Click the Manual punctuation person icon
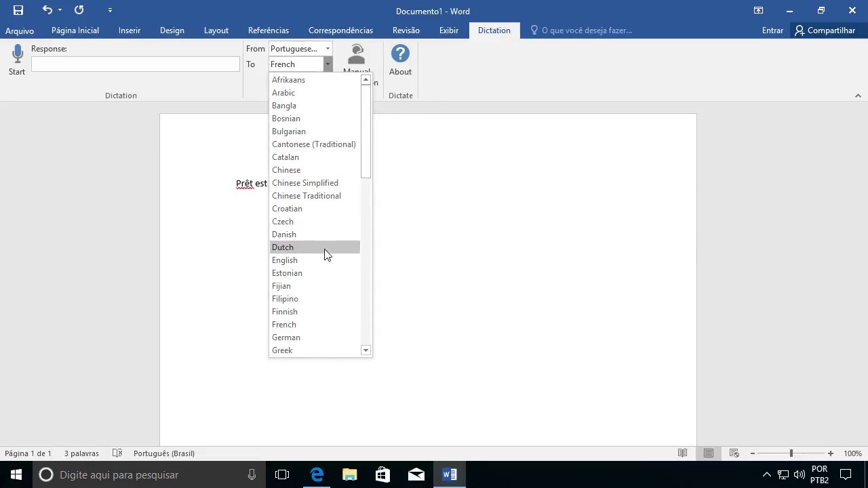Viewport: 868px width, 488px height. click(356, 55)
